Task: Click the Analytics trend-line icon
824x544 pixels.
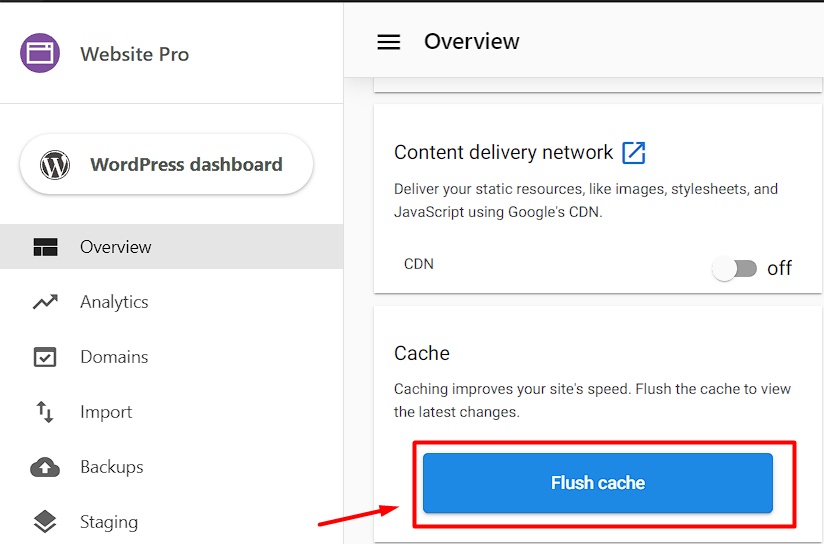Action: click(45, 302)
